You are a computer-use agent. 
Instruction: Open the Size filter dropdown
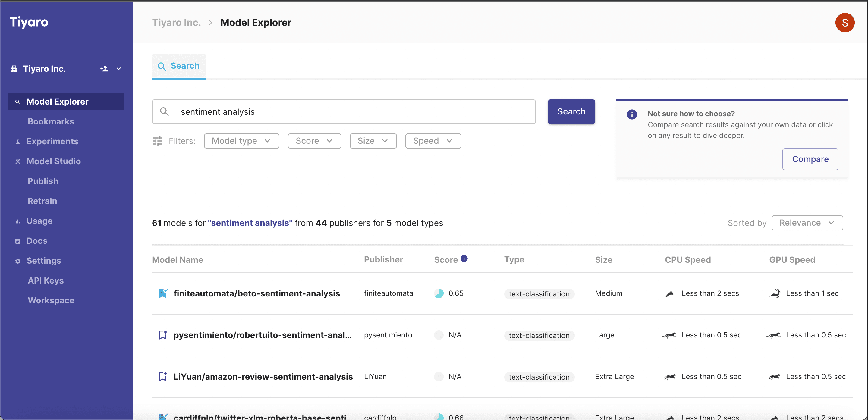(373, 141)
